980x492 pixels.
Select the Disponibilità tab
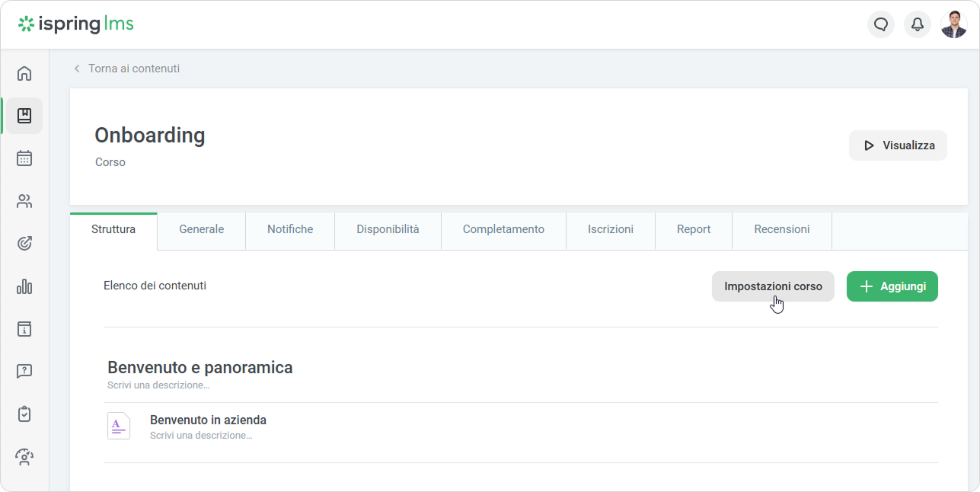tap(388, 229)
